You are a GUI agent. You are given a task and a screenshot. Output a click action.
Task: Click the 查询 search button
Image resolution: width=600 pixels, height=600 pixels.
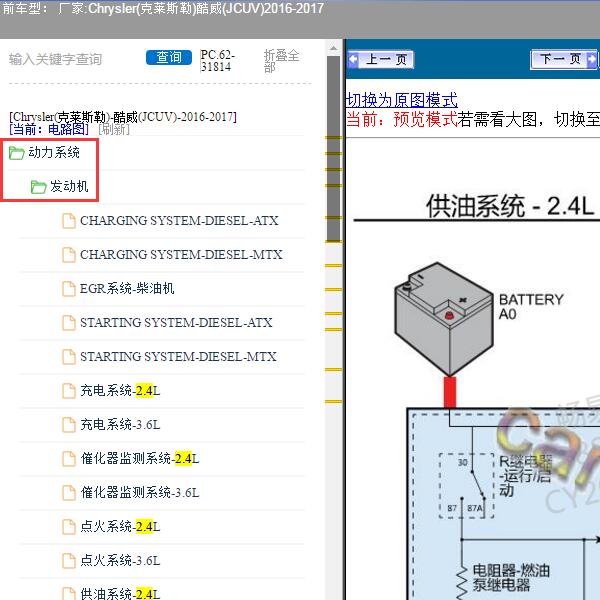point(169,57)
